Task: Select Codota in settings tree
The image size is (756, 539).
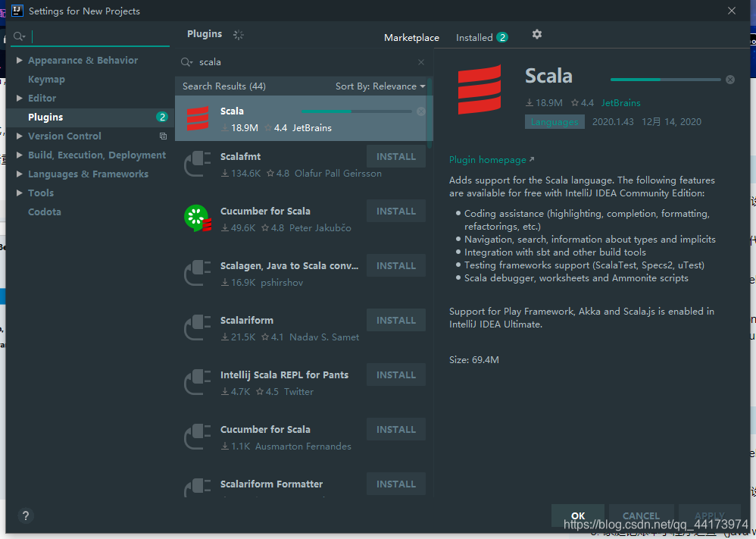Action: [x=45, y=212]
